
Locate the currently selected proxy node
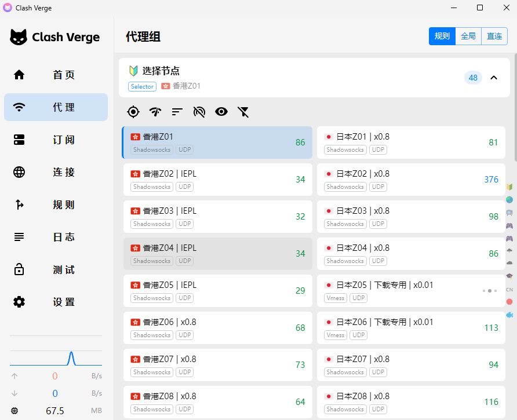(217, 143)
